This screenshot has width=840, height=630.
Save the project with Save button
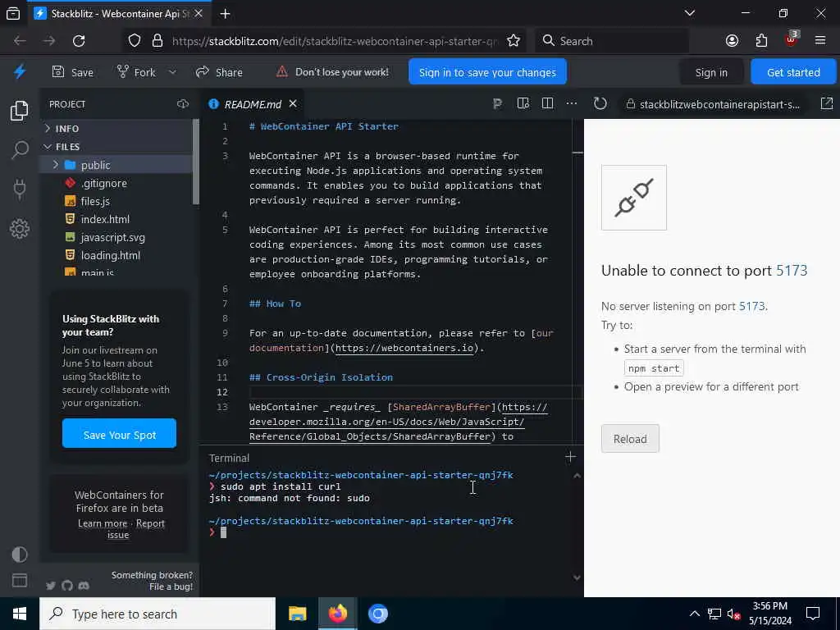pyautogui.click(x=73, y=72)
